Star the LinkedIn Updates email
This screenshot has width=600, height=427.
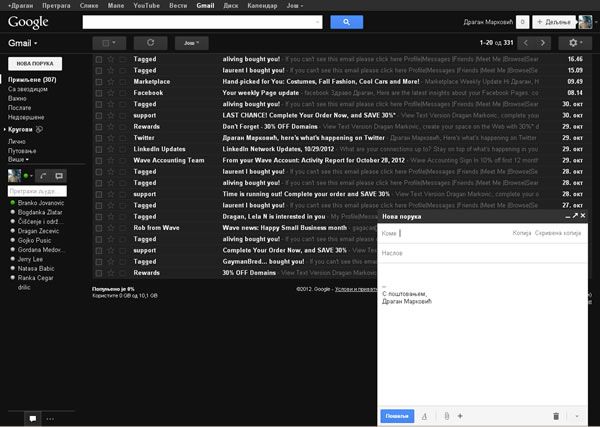point(111,149)
